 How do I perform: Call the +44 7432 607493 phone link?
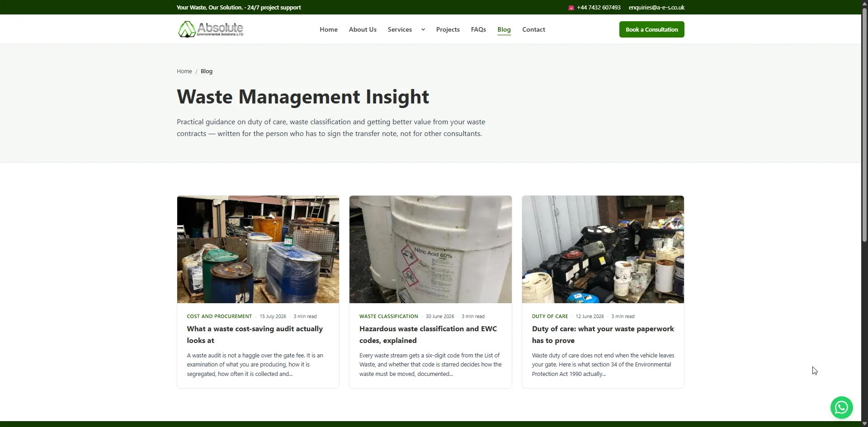point(599,8)
